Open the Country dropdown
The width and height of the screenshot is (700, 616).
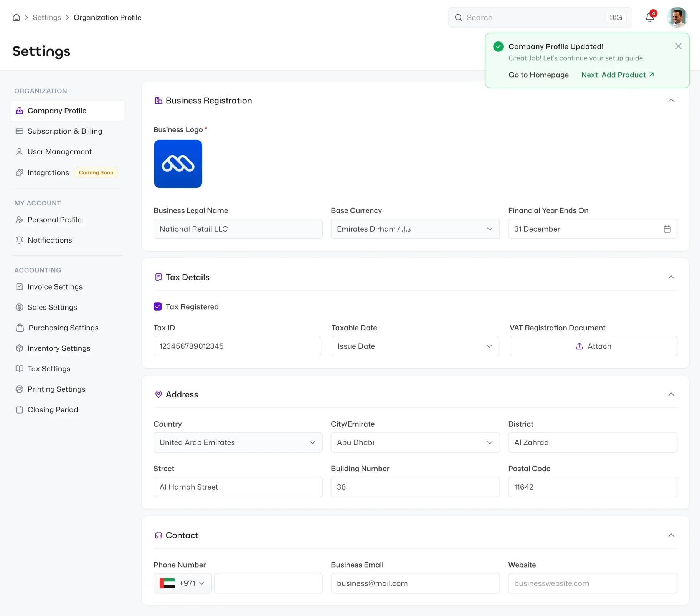click(x=238, y=442)
